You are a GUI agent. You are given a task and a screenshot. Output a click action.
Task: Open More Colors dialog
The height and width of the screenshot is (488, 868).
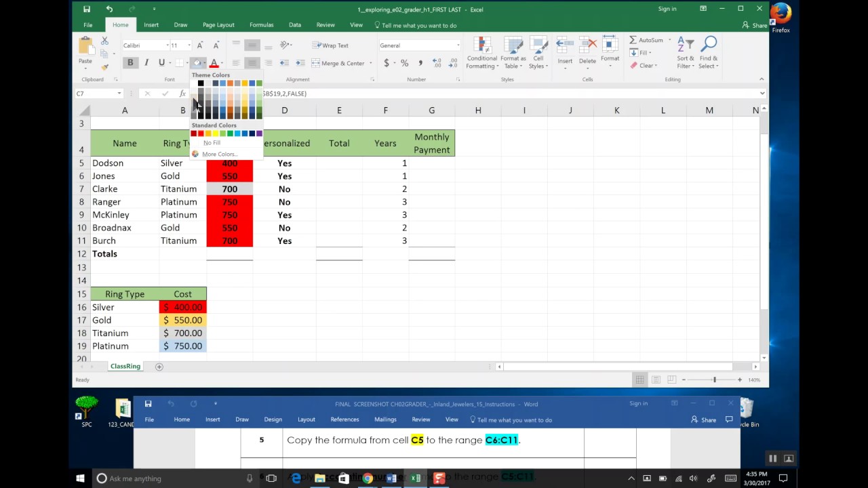(219, 154)
